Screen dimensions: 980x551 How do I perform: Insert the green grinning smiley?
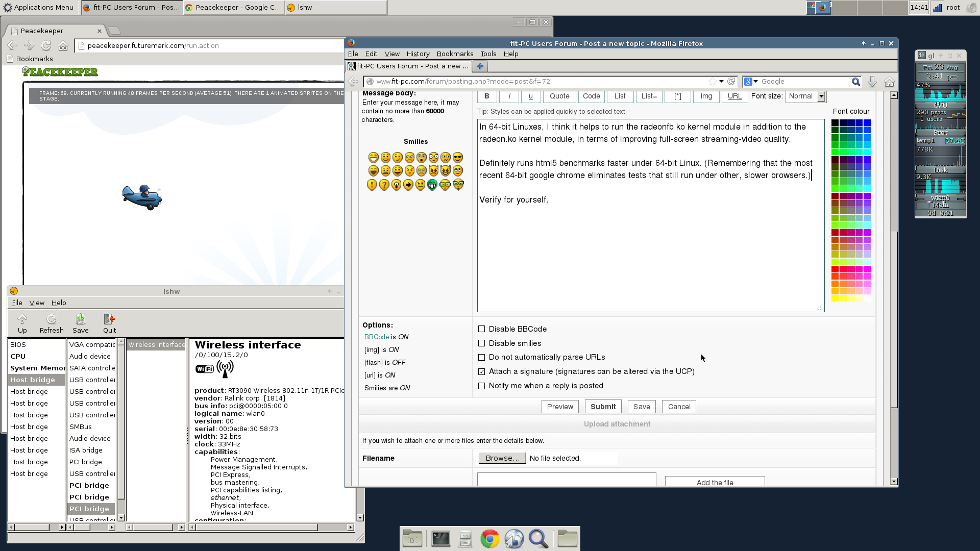pyautogui.click(x=432, y=185)
